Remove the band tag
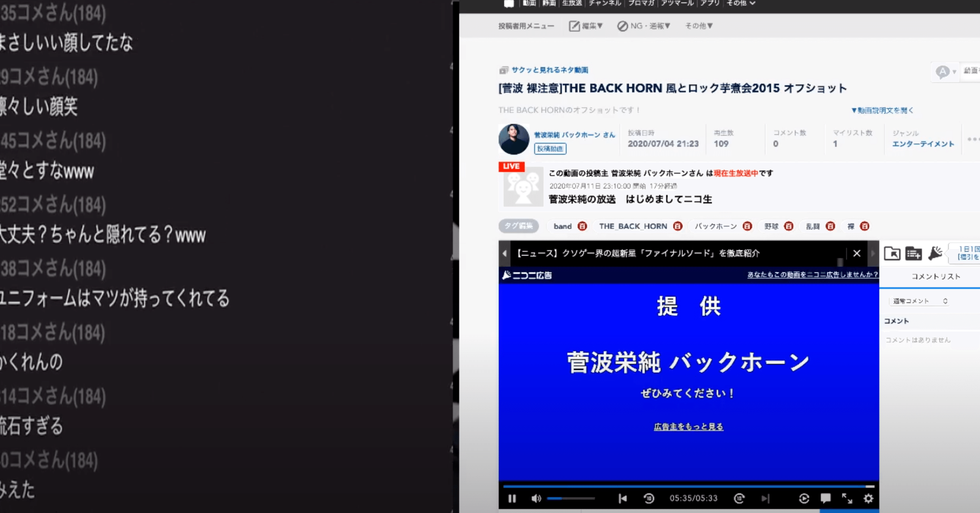Viewport: 980px width, 513px height. coord(582,226)
